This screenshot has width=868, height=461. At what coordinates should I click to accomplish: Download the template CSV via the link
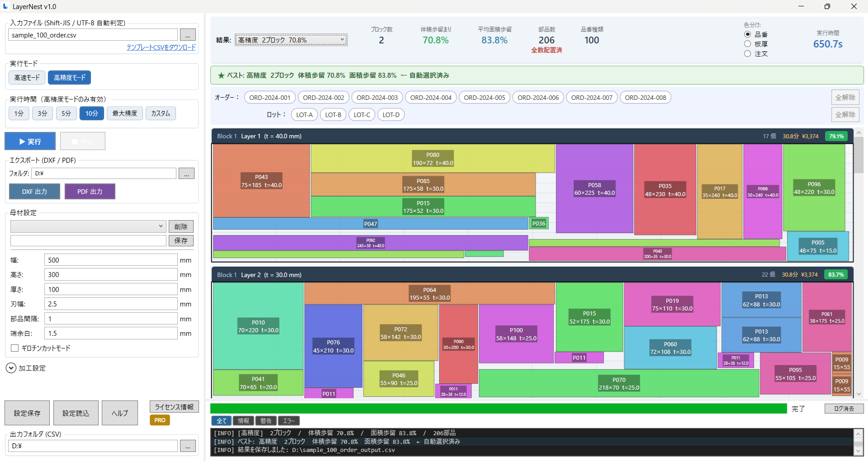[161, 47]
